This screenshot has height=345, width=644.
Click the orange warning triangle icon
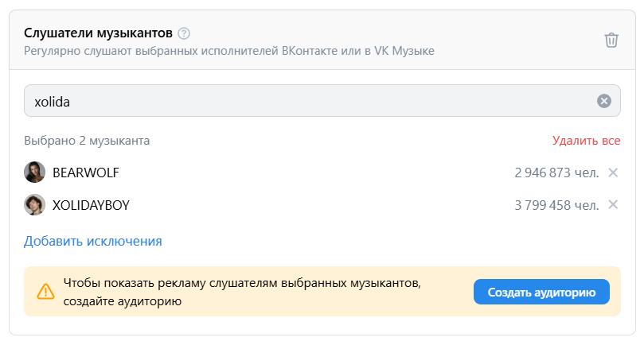(46, 292)
